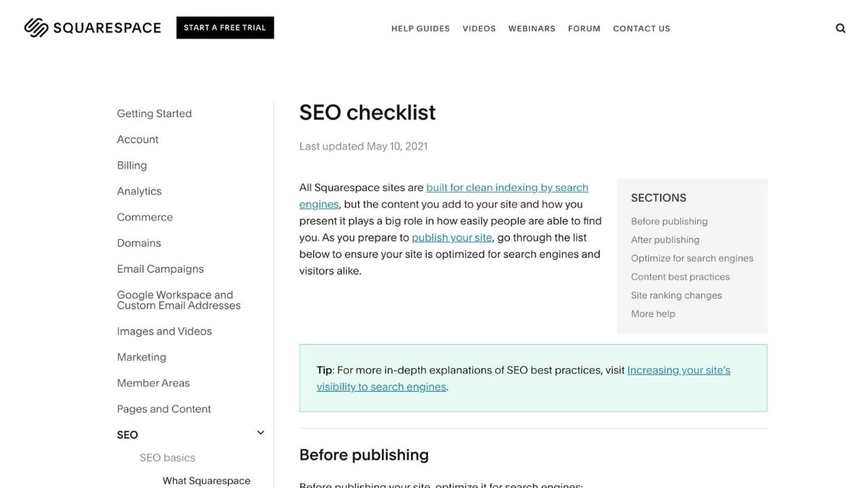Viewport: 868px width, 488px height.
Task: Jump to the After publishing section
Action: coord(665,238)
